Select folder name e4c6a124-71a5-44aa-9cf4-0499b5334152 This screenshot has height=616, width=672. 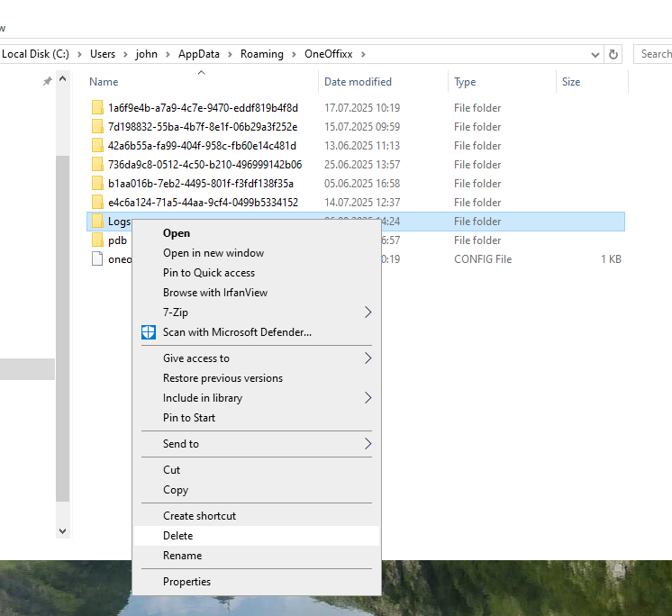pyautogui.click(x=203, y=202)
